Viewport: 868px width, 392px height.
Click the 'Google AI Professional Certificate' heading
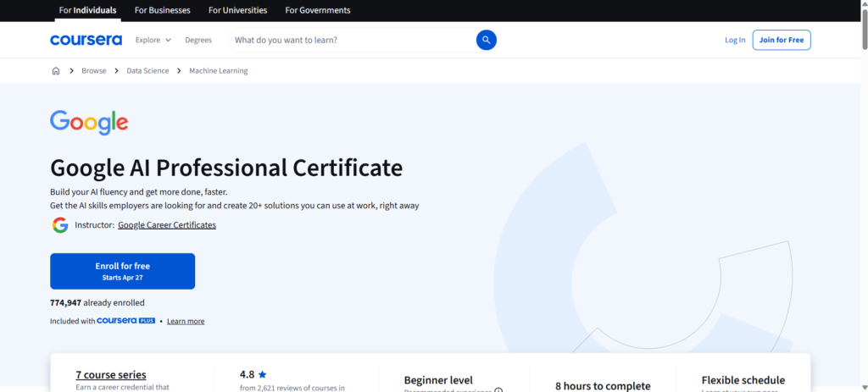pyautogui.click(x=226, y=168)
